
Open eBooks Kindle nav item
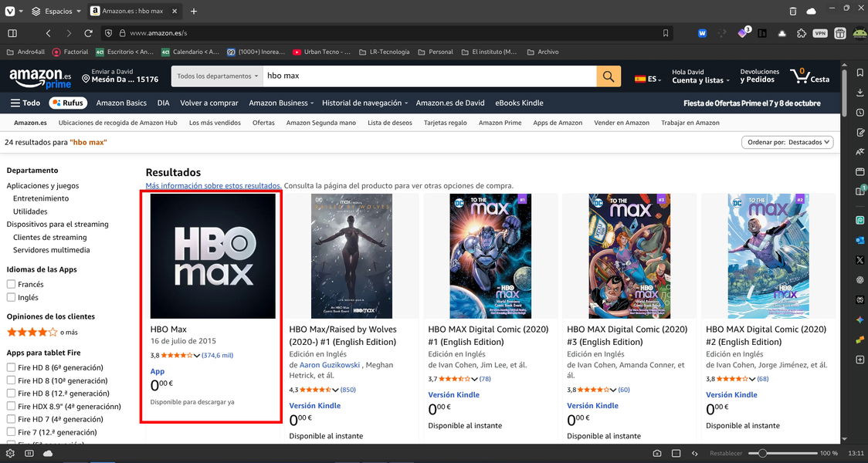tap(519, 103)
